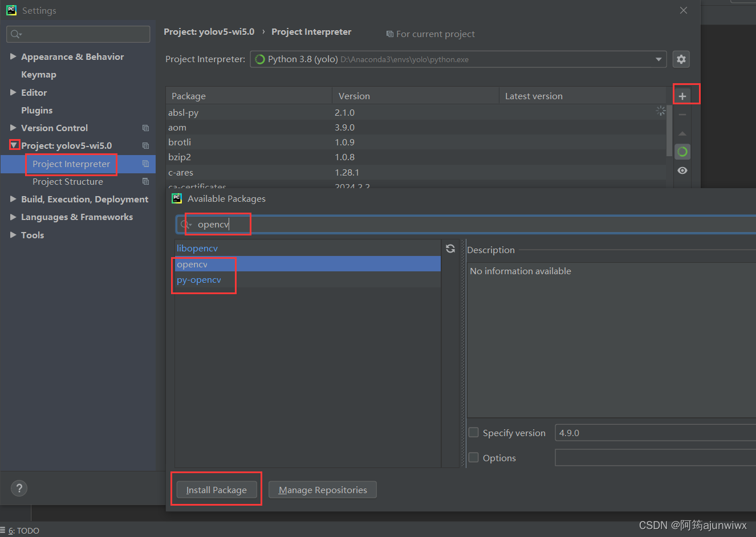Expand Build, Execution, Deployment section
Screen dimensions: 756x537
click(13, 199)
